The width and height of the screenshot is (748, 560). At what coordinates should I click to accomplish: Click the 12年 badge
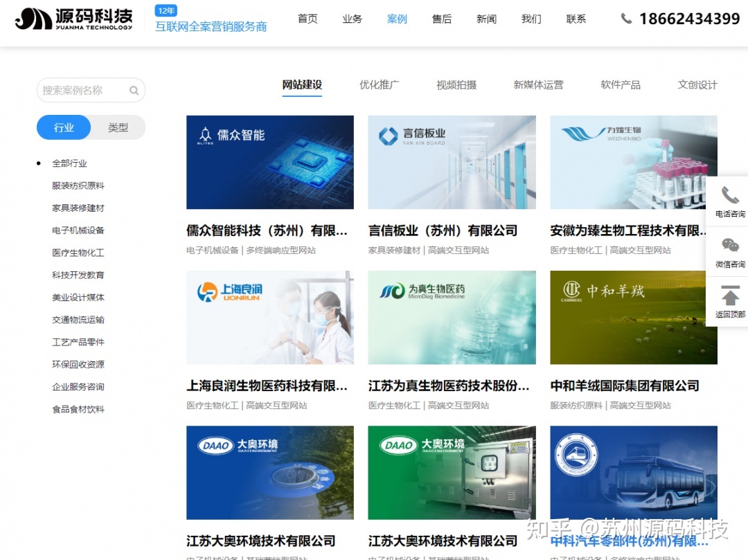click(166, 10)
